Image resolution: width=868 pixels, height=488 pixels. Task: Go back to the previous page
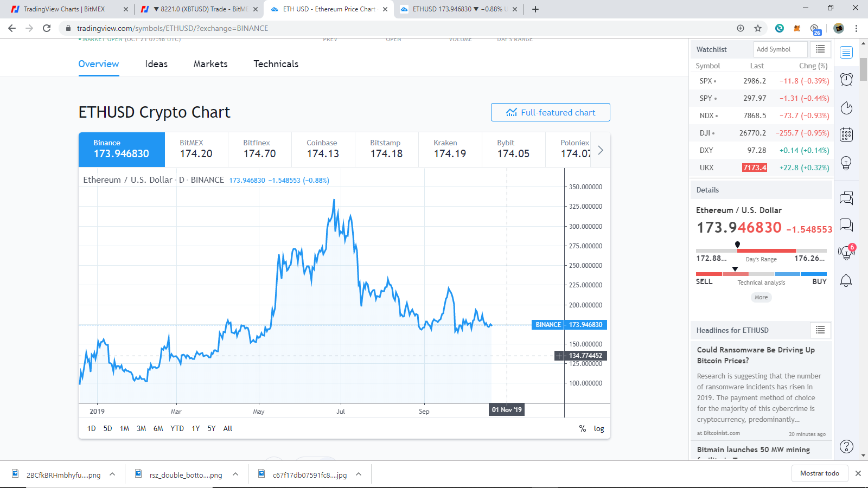[12, 28]
